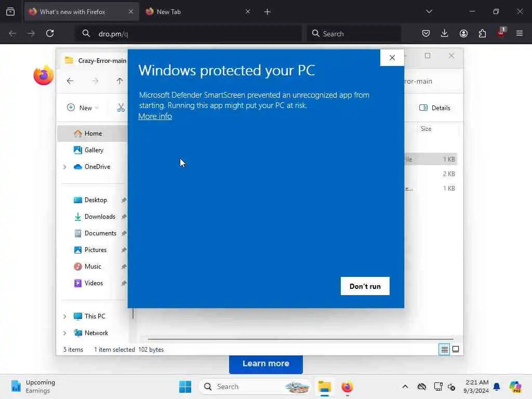The width and height of the screenshot is (532, 399).
Task: Open the Downloads quick access folder
Action: click(x=95, y=217)
